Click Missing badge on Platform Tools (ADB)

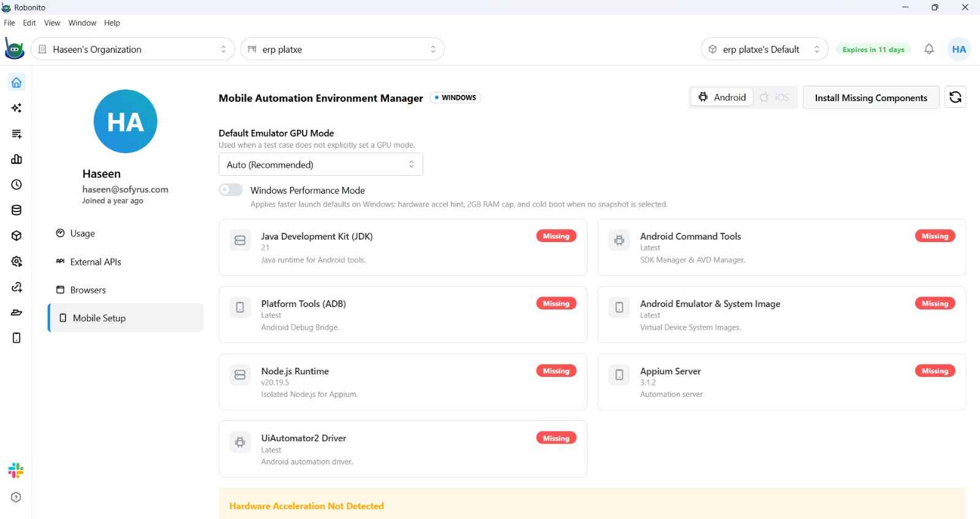coord(556,303)
